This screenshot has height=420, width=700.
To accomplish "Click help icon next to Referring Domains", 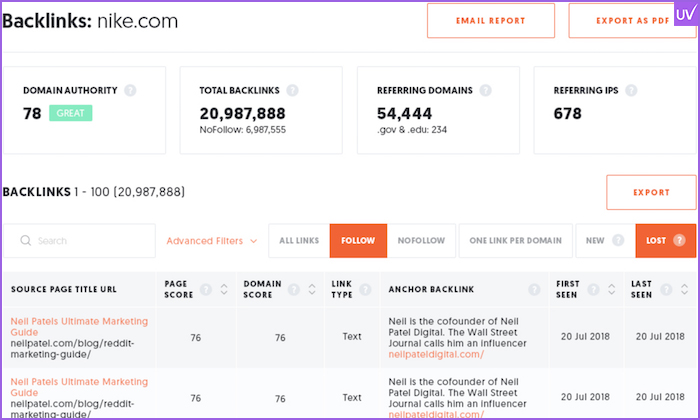I will (486, 90).
